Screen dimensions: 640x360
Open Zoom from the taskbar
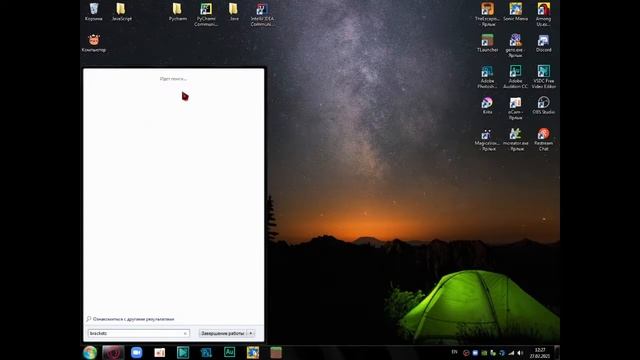click(136, 352)
